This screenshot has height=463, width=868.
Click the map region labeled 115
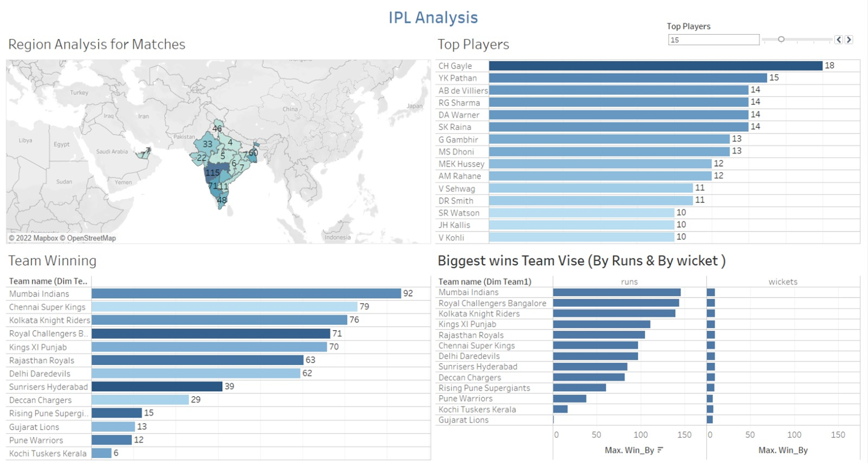tap(213, 172)
